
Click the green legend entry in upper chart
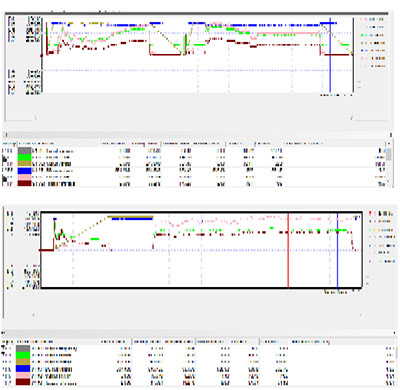point(372,35)
